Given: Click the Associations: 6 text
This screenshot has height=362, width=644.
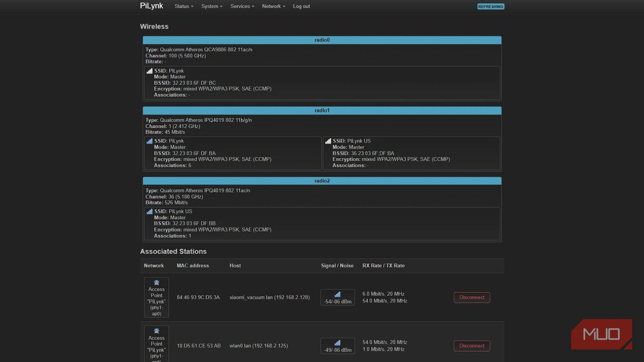Looking at the screenshot, I should tap(172, 165).
